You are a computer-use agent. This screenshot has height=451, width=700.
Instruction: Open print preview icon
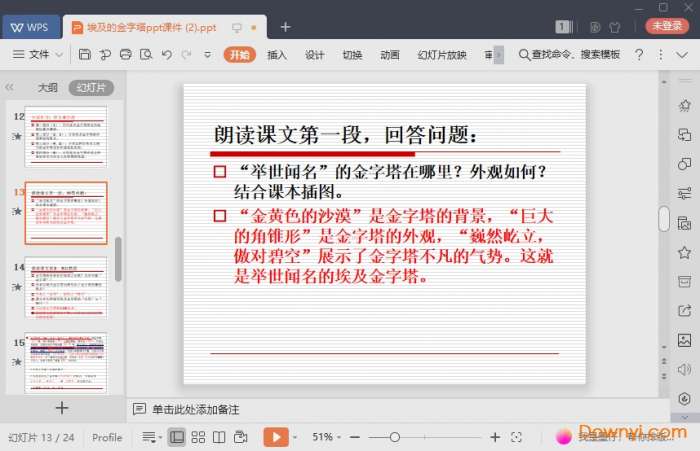coord(146,54)
